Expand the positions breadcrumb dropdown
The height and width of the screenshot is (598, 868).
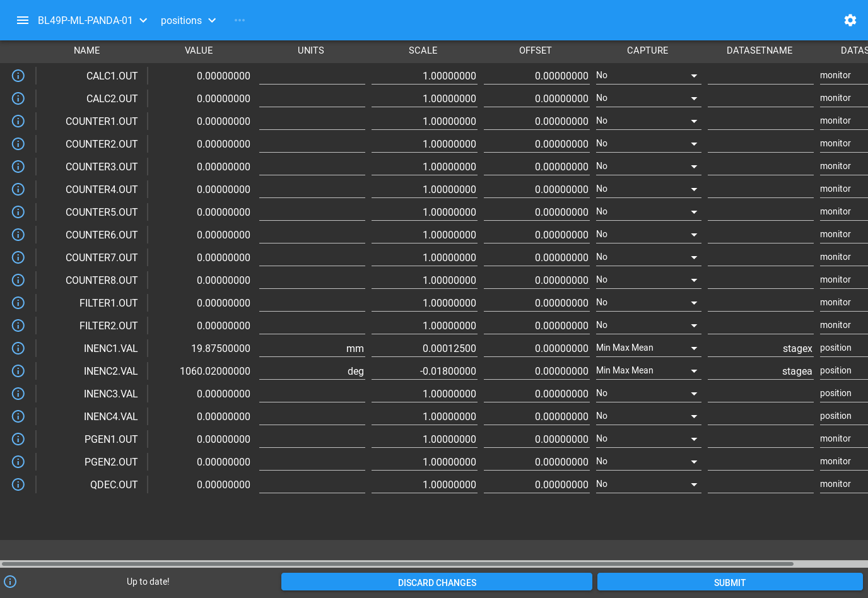[212, 20]
